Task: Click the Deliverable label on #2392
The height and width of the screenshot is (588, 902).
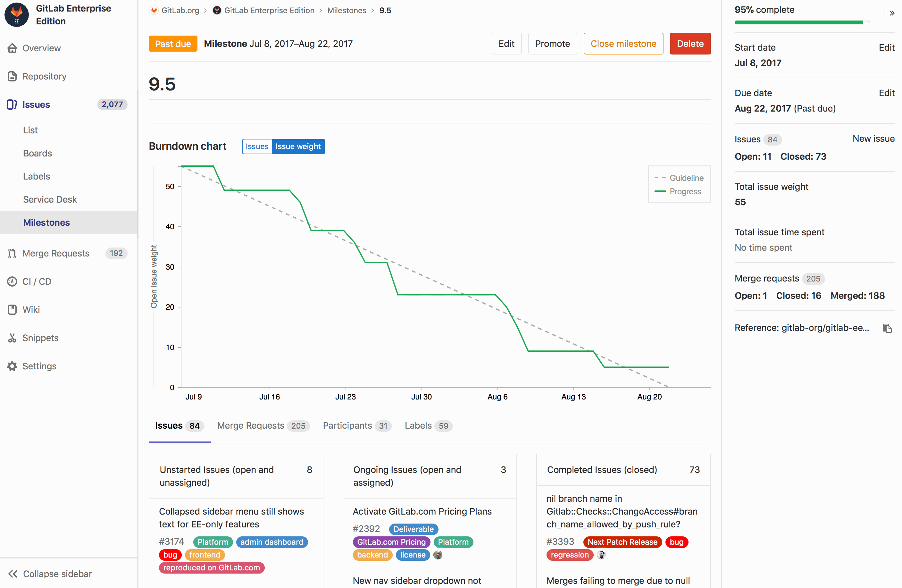Action: [x=413, y=529]
